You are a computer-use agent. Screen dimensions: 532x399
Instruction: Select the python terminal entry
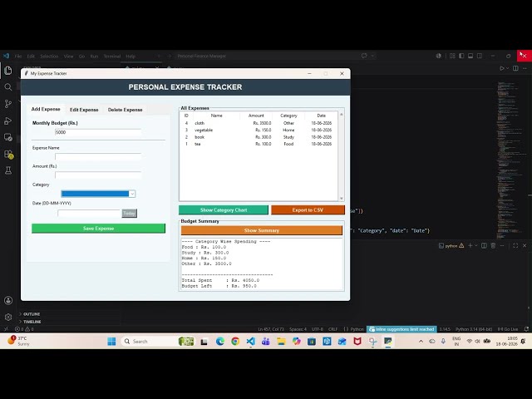[451, 246]
